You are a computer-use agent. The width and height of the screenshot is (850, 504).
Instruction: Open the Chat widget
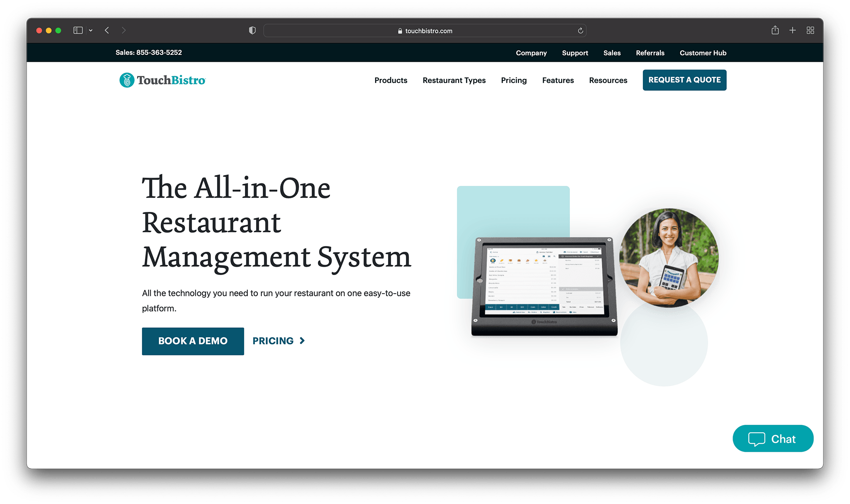point(772,438)
